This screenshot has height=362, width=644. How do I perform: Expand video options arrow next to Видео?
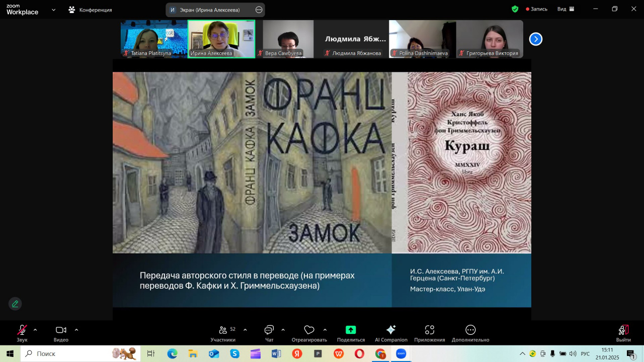[76, 330]
